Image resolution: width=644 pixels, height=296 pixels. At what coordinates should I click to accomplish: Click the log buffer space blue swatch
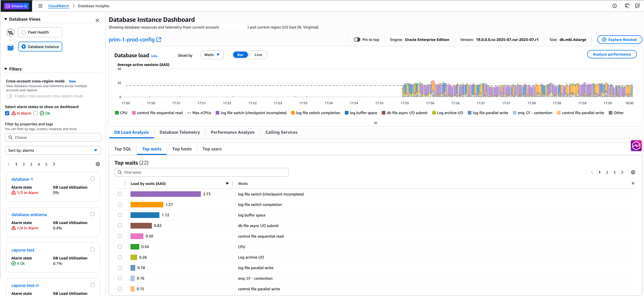347,113
